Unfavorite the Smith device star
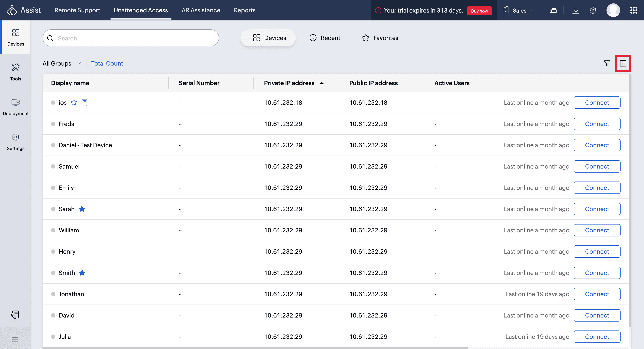Screen dimensions: 644x349 pyautogui.click(x=82, y=273)
